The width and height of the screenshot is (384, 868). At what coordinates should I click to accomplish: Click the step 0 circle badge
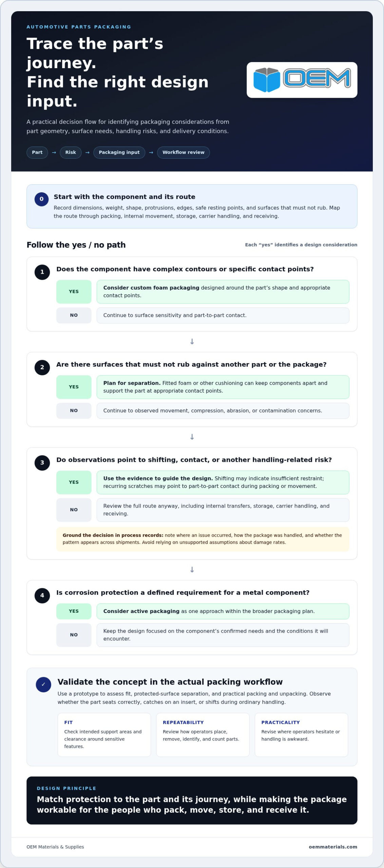tap(42, 199)
